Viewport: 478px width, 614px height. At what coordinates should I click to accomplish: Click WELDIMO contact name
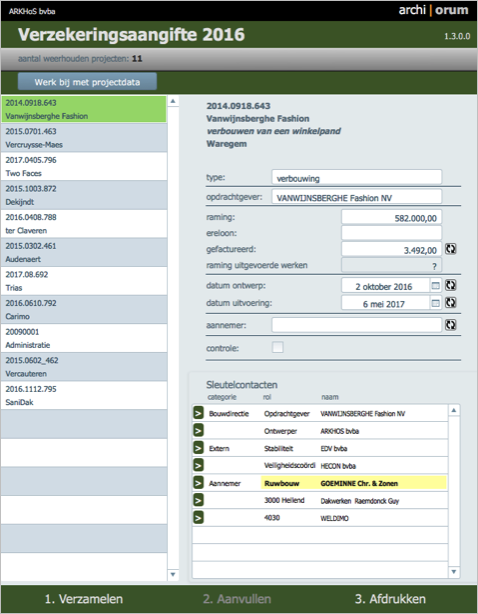coord(334,518)
